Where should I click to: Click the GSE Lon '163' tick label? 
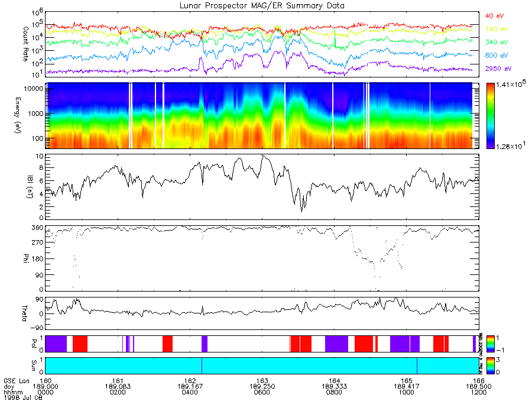(x=262, y=381)
